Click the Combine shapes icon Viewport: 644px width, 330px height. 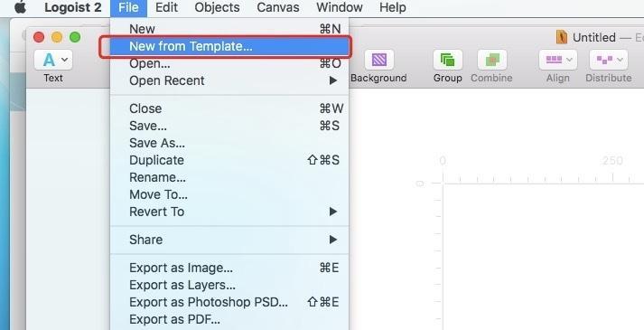tap(491, 60)
